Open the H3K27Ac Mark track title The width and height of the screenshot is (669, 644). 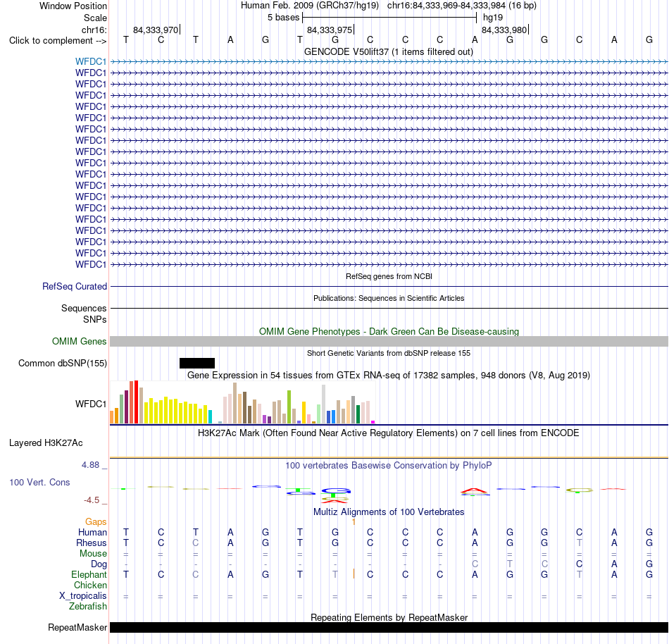(x=389, y=433)
